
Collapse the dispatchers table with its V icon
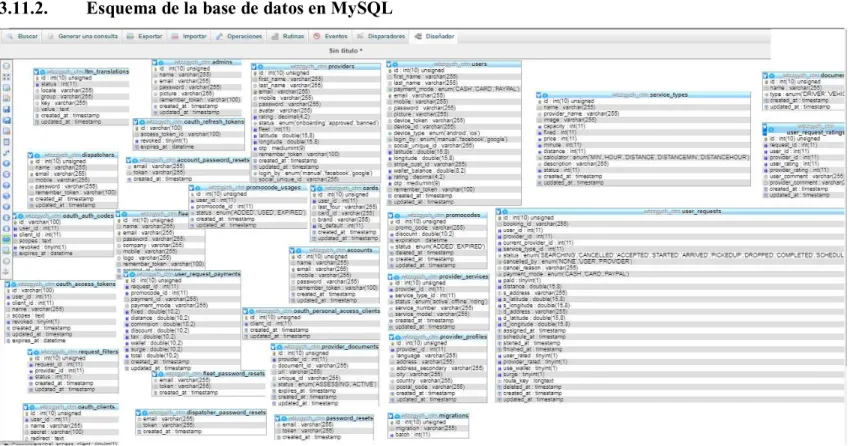[x=31, y=155]
